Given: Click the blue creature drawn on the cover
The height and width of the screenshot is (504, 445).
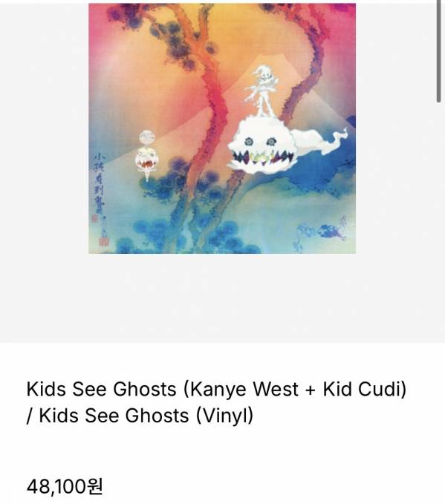Looking at the screenshot, I should coord(322,232).
